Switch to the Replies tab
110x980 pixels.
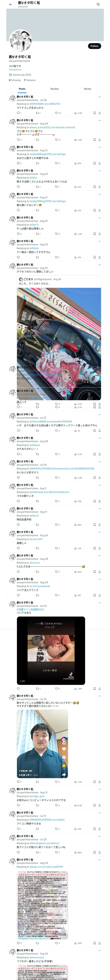[x=55, y=89]
